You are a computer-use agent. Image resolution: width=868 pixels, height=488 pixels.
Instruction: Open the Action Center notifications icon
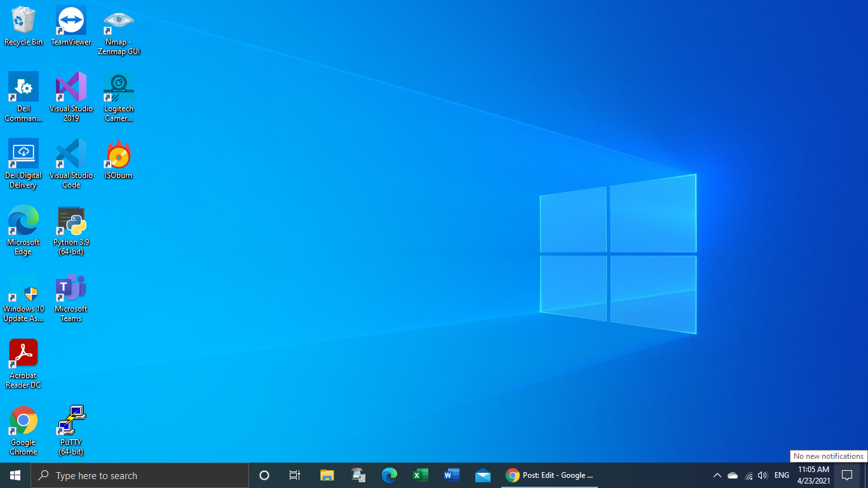click(x=847, y=475)
